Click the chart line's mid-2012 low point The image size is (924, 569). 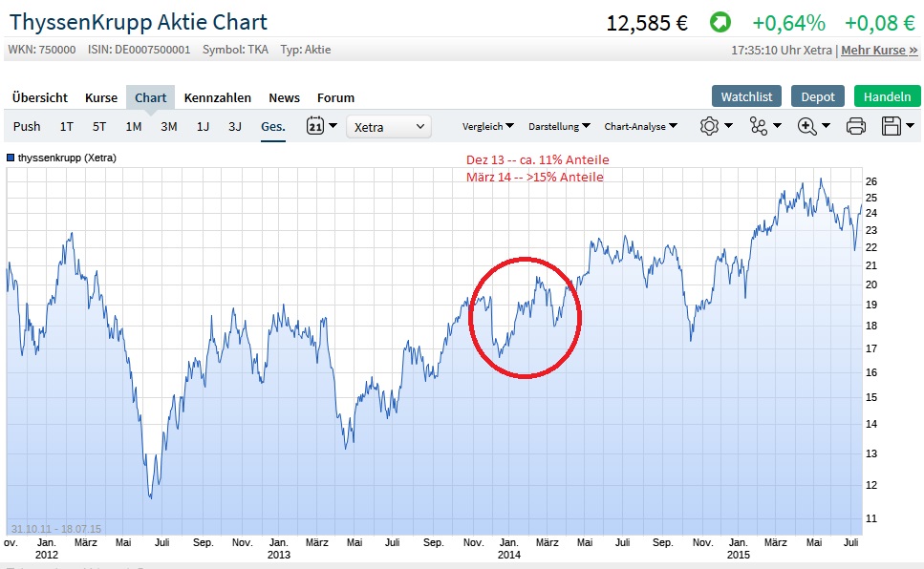(x=151, y=497)
